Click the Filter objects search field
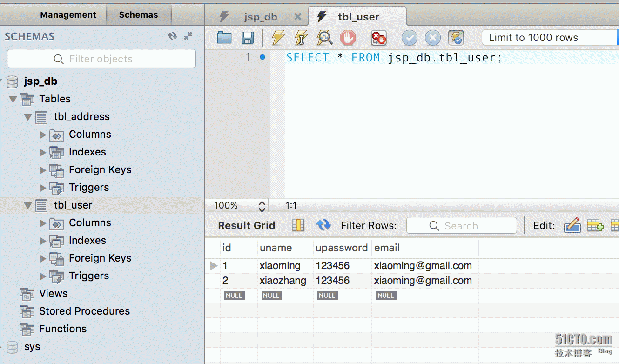Screen dimensions: 619x364 coord(101,59)
